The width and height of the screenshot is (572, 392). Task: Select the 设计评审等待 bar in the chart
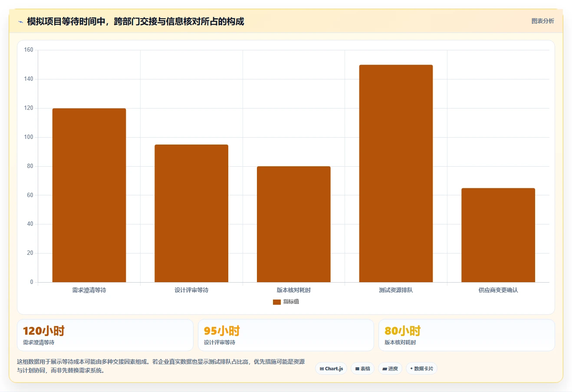click(191, 213)
